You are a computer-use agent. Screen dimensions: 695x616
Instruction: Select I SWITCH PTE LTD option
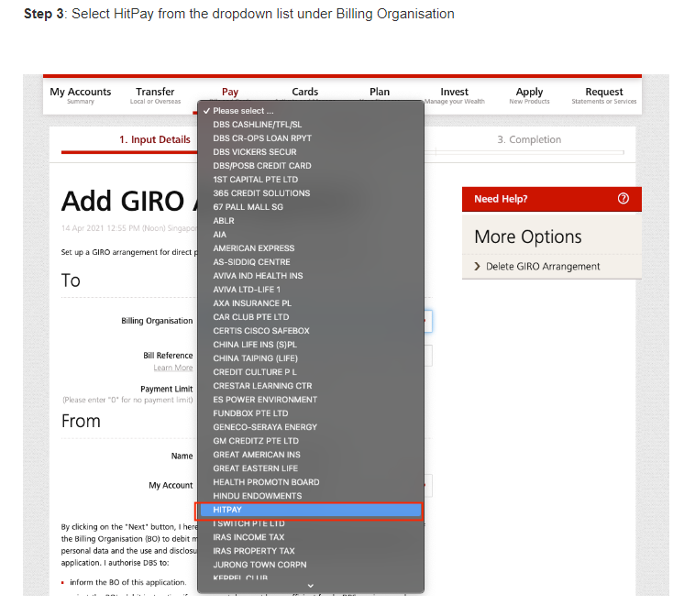(x=311, y=523)
